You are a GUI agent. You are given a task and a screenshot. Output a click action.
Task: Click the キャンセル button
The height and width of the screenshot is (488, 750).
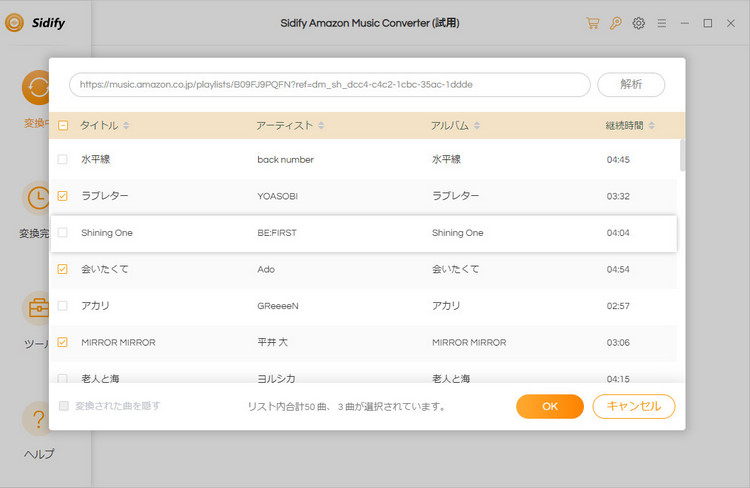pyautogui.click(x=634, y=406)
